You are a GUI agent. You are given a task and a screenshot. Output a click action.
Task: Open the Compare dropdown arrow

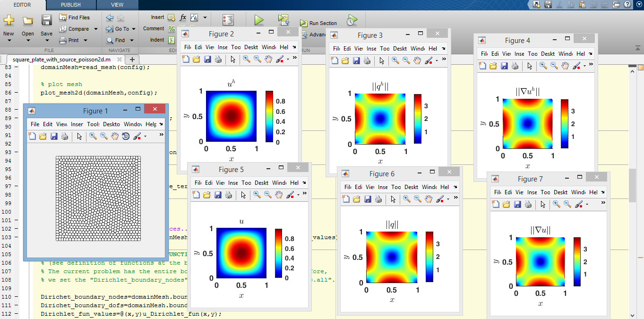(x=95, y=29)
